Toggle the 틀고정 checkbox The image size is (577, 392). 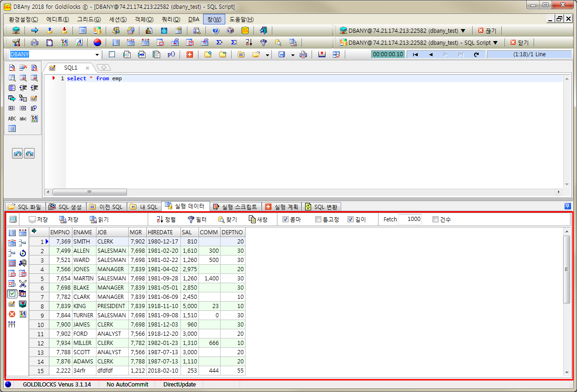318,220
